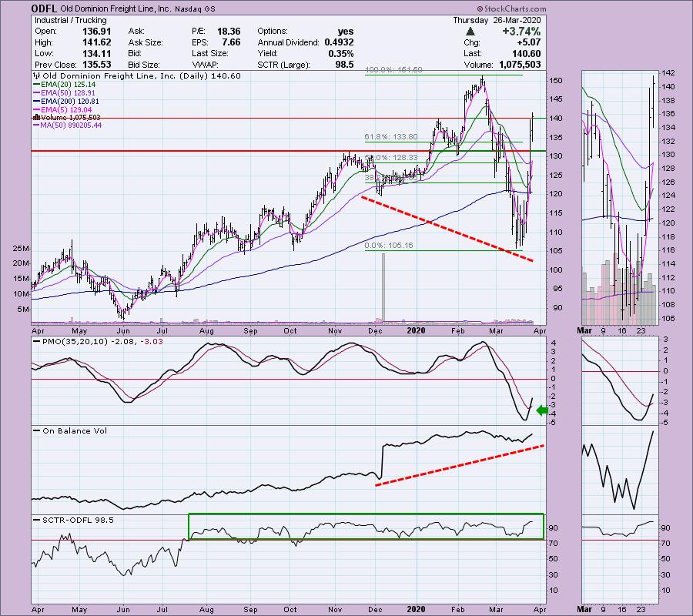This screenshot has height=616, width=693.
Task: Click the Yield value 0.35%
Action: pyautogui.click(x=341, y=53)
